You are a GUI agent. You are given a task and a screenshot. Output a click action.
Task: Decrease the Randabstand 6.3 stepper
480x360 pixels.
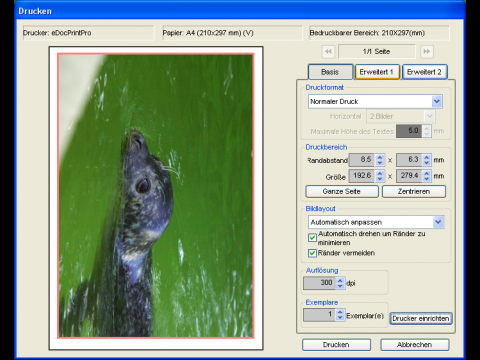(x=427, y=163)
